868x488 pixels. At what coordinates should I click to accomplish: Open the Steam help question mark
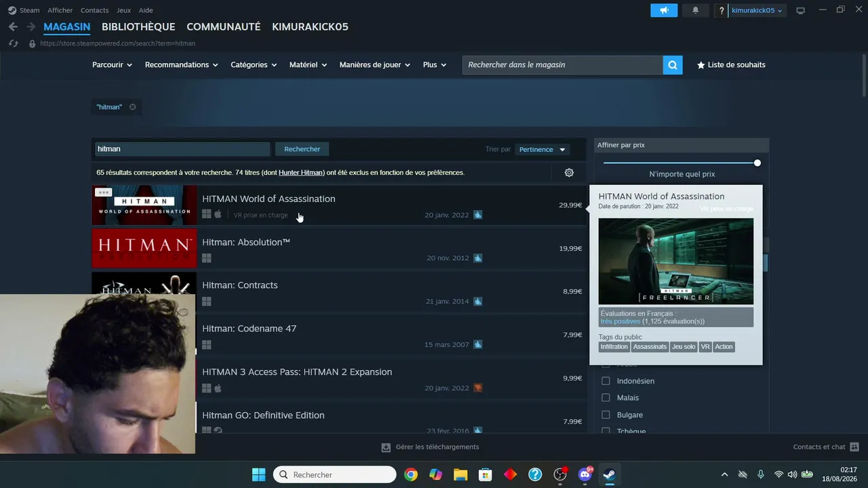pos(722,10)
